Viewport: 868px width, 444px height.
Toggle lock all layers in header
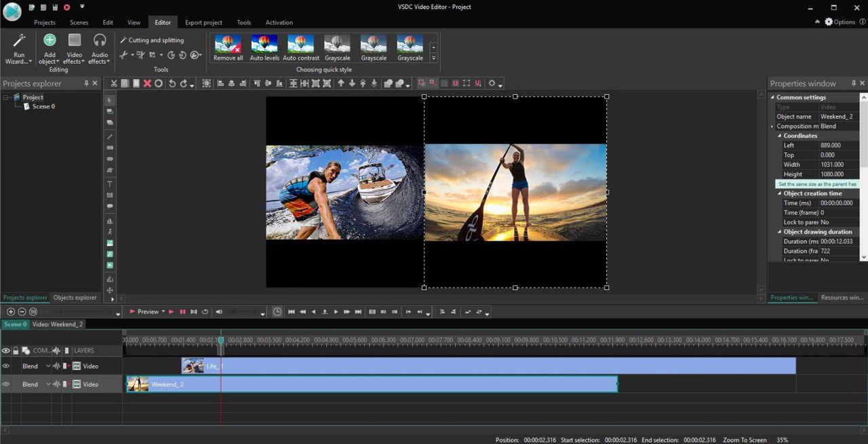click(16, 350)
